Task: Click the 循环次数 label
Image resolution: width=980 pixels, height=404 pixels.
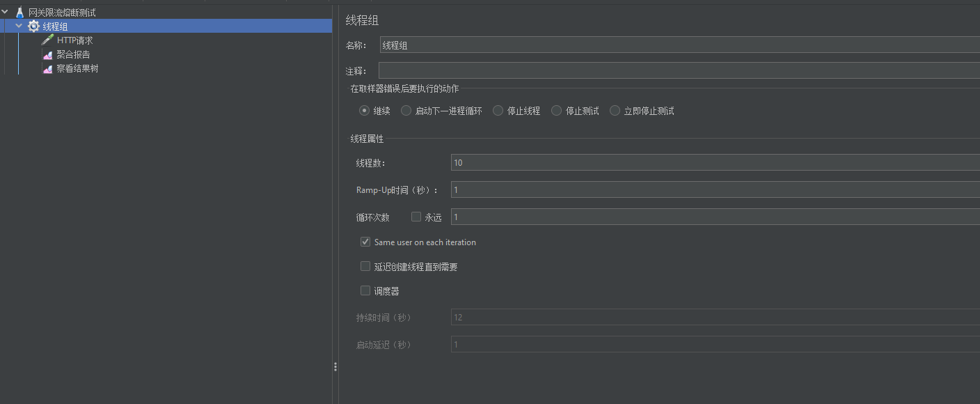Action: pyautogui.click(x=372, y=217)
